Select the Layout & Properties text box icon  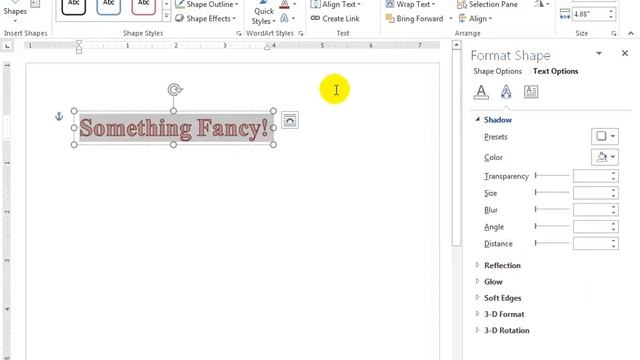coord(531,92)
